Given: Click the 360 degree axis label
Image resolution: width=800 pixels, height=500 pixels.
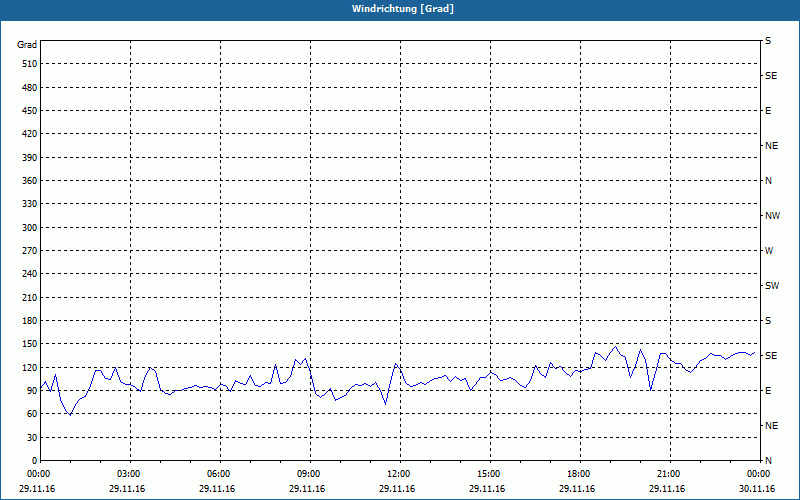Looking at the screenshot, I should click(30, 181).
